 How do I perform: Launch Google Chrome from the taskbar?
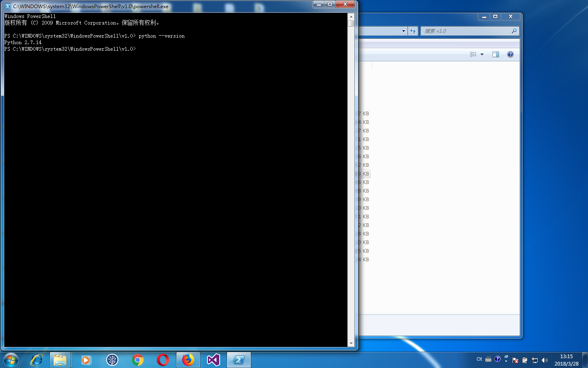click(138, 360)
